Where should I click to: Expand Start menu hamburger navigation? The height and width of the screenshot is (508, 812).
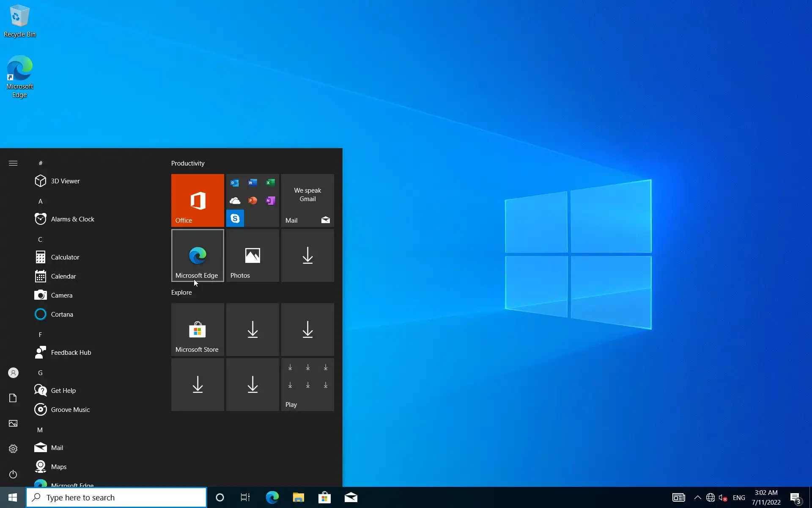click(13, 163)
